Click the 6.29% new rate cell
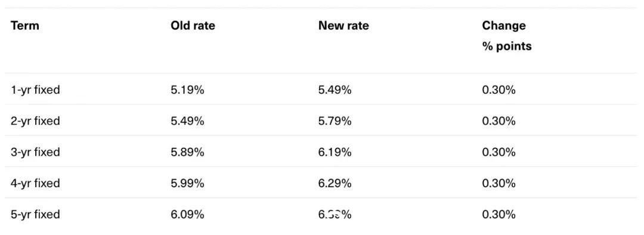 (x=335, y=183)
